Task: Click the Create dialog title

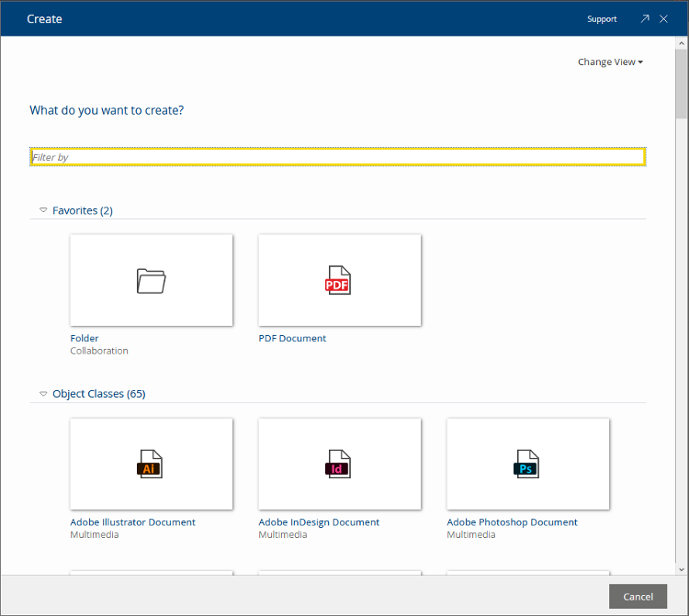Action: (44, 19)
